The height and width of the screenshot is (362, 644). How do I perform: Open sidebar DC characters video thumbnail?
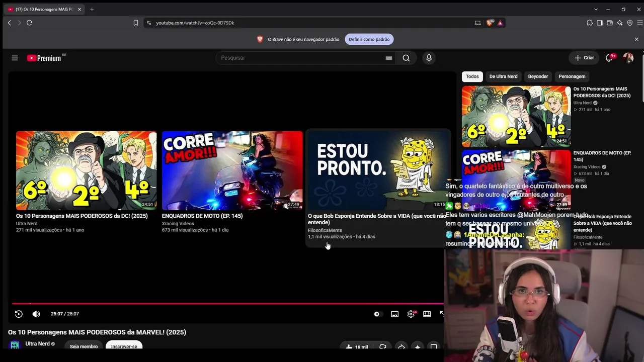pyautogui.click(x=516, y=116)
